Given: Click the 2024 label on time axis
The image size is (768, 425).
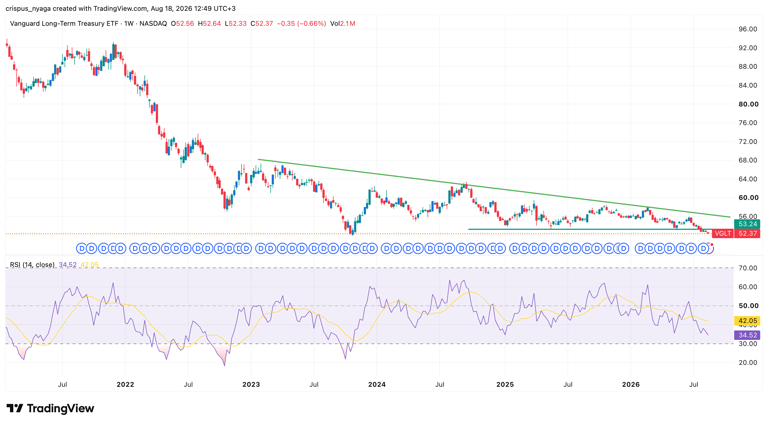Looking at the screenshot, I should (x=377, y=384).
